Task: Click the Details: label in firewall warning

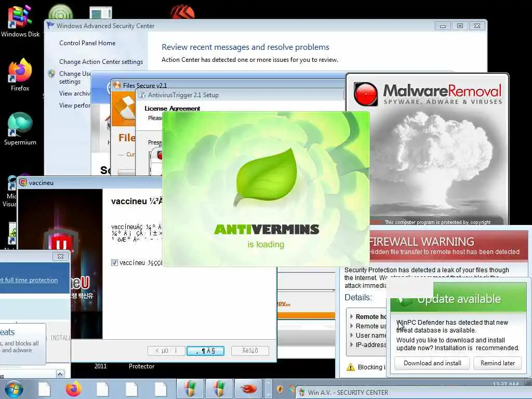Action: pyautogui.click(x=358, y=298)
